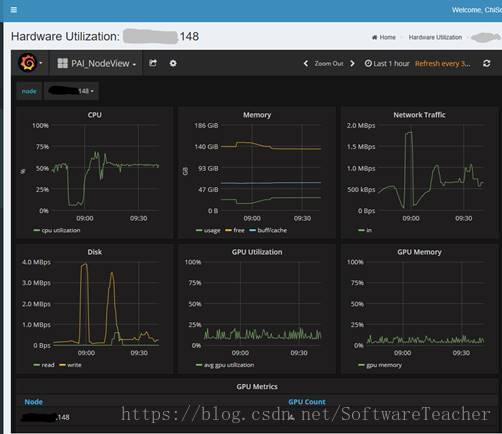Viewport: 502px width, 434px height.
Task: Shift time range backward with left arrow
Action: tap(306, 63)
